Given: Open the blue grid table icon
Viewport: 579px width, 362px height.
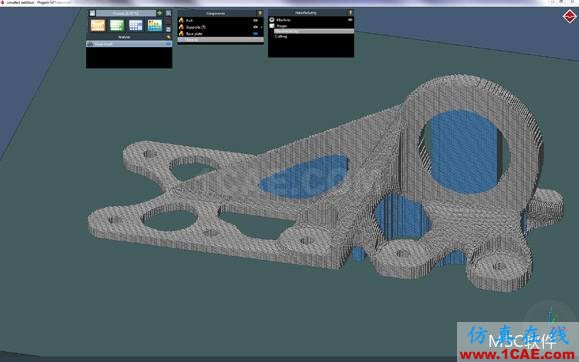Looking at the screenshot, I should [136, 25].
